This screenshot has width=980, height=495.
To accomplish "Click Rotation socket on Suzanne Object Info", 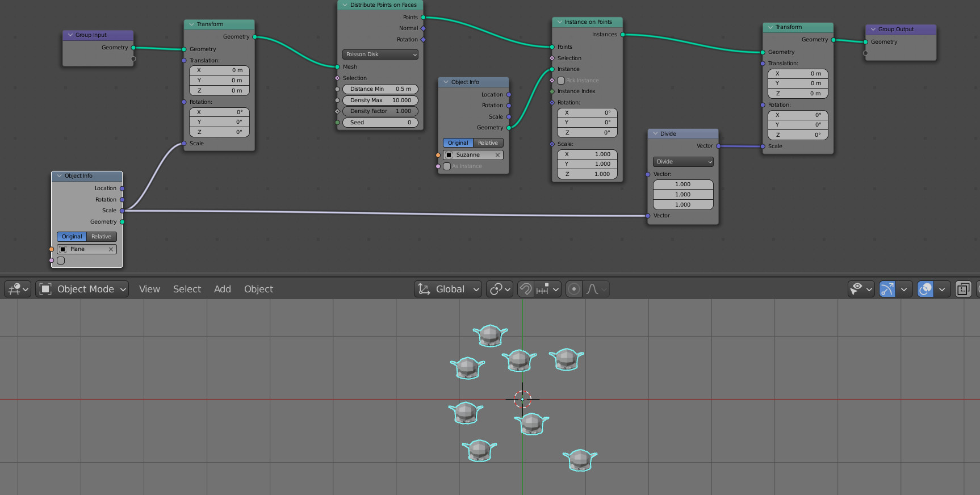I will tap(509, 106).
